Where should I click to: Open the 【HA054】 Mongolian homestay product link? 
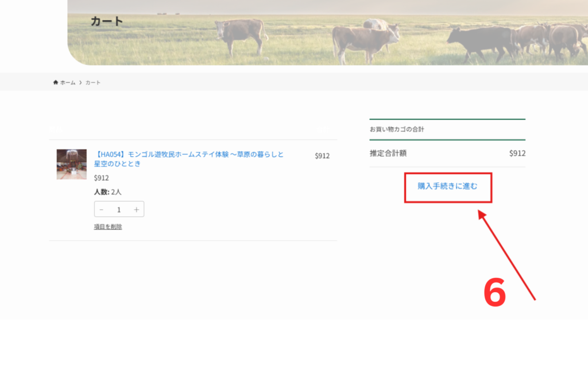click(189, 159)
